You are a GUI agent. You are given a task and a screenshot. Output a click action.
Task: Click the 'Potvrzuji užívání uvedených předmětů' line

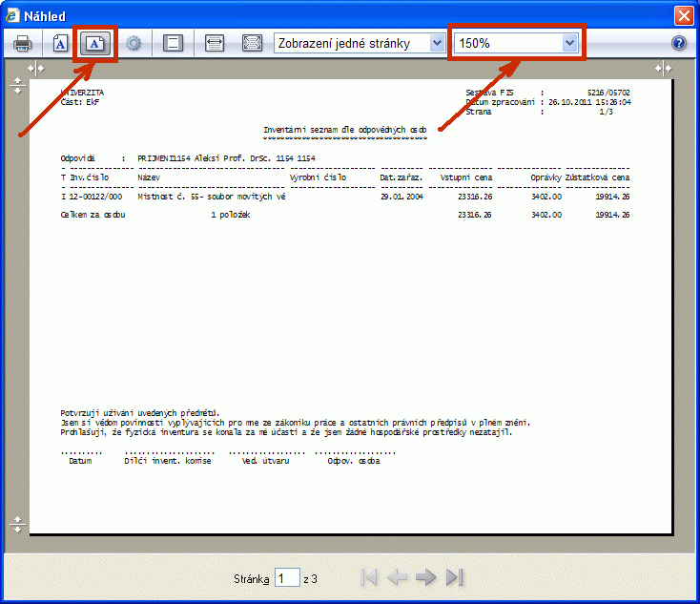pyautogui.click(x=140, y=413)
